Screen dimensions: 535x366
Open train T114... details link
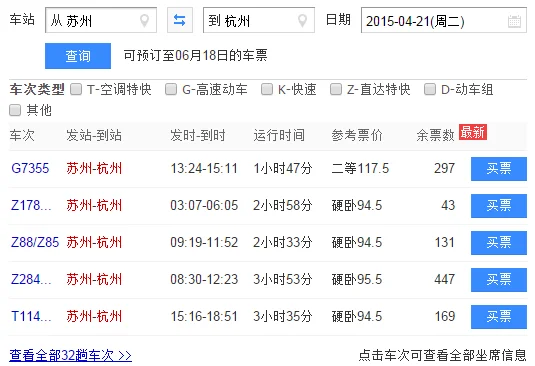31,317
